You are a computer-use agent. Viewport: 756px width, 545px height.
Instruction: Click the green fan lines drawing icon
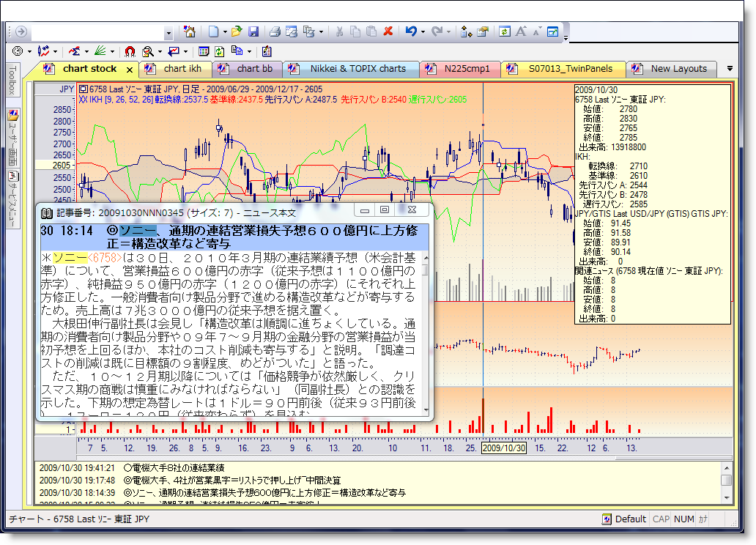(100, 51)
